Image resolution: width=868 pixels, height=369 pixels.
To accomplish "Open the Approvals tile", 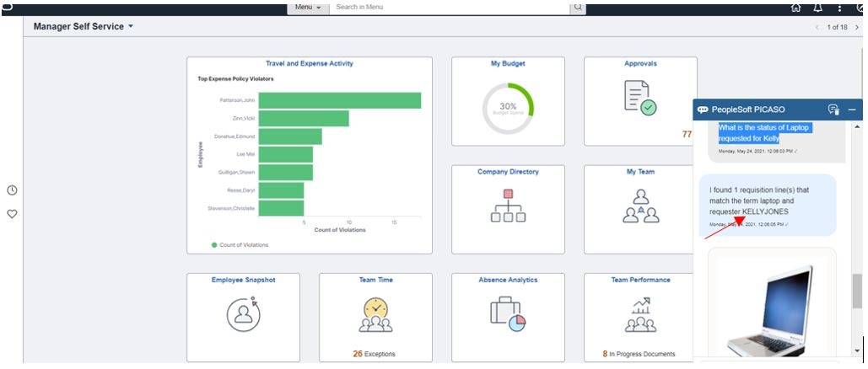I will [x=640, y=101].
